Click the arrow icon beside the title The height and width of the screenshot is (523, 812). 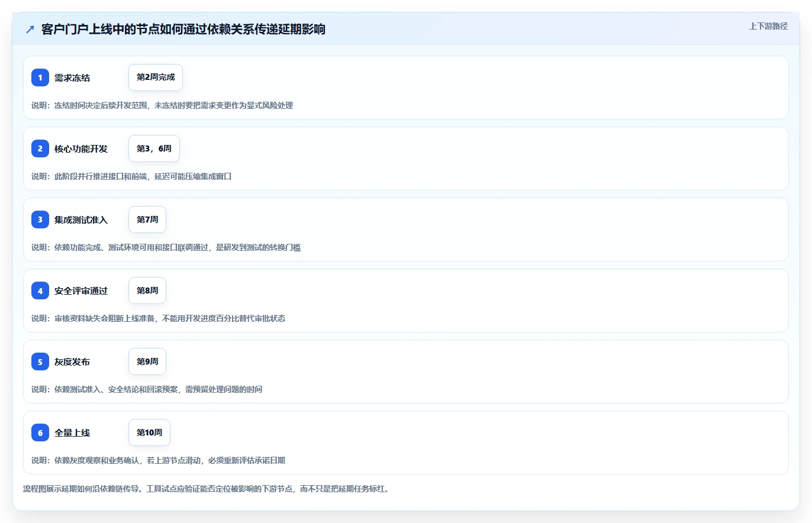(x=30, y=29)
